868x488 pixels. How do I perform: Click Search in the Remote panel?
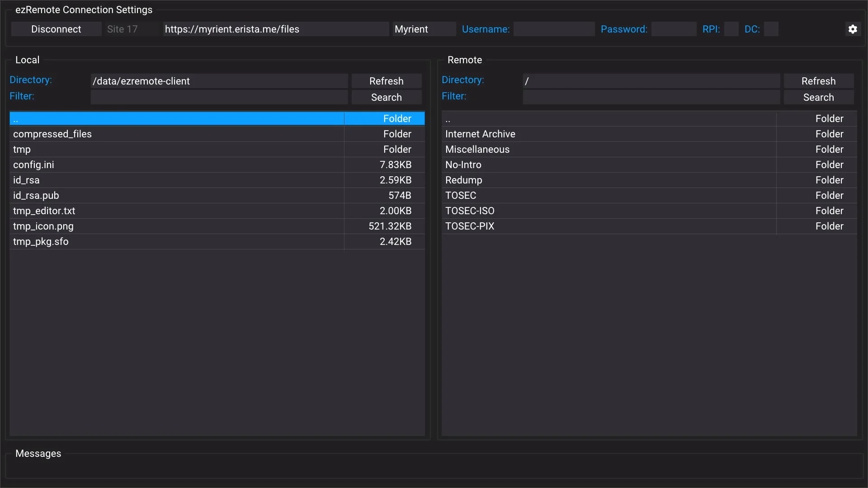pos(818,97)
